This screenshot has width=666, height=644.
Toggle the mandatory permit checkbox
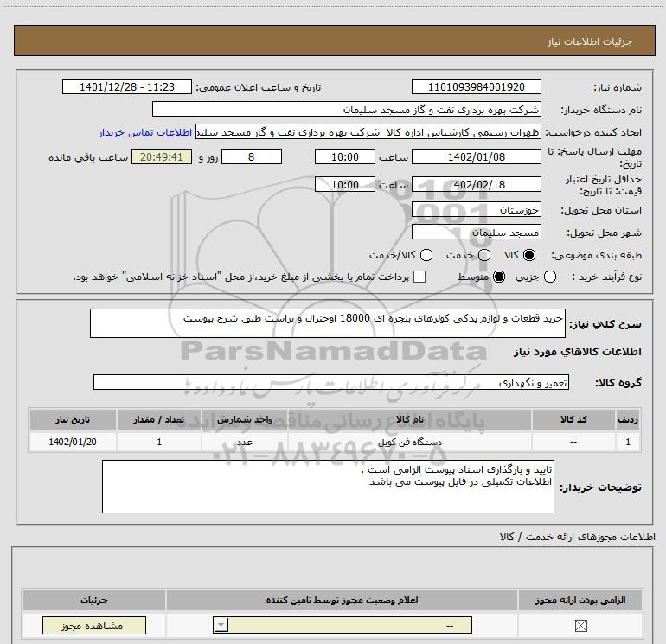[x=580, y=625]
